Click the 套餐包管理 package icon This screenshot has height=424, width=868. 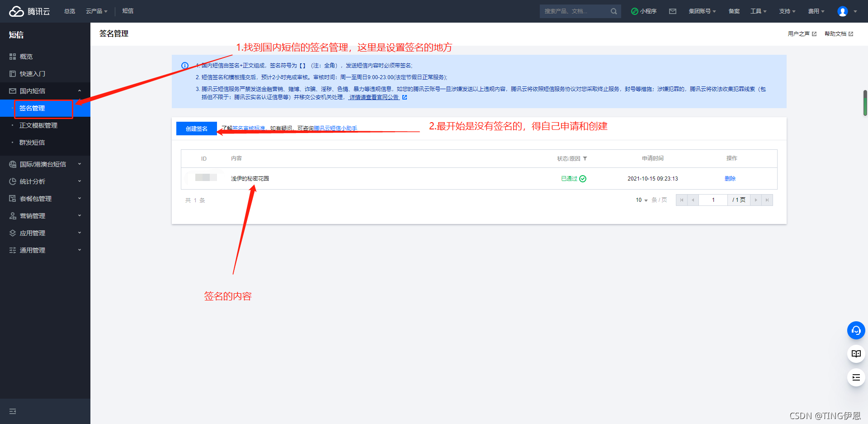pos(13,199)
